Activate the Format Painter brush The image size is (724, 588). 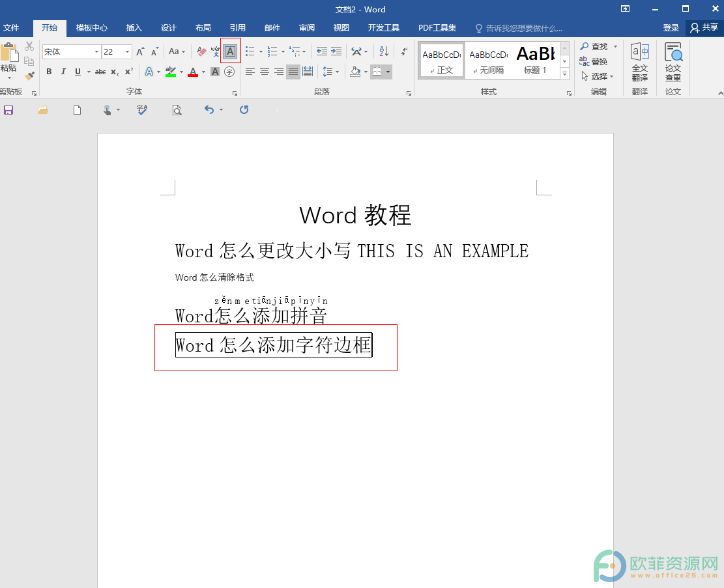[29, 76]
